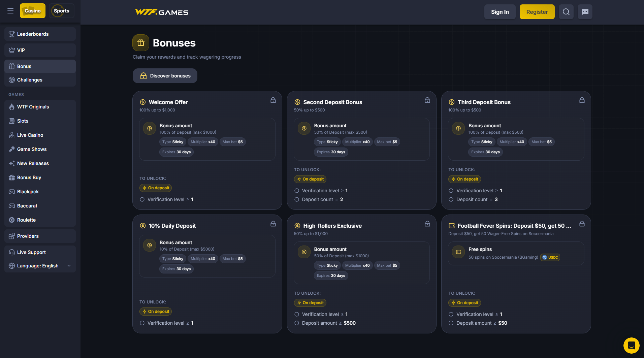The height and width of the screenshot is (358, 644).
Task: Click the WTF.GAMES logo
Action: pos(162,12)
